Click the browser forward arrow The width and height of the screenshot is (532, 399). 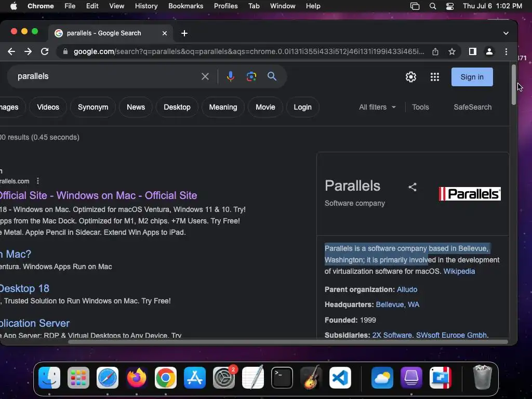pyautogui.click(x=28, y=51)
